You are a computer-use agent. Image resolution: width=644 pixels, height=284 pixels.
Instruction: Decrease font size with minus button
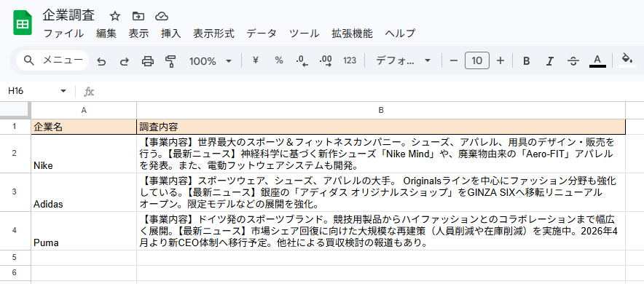point(454,60)
